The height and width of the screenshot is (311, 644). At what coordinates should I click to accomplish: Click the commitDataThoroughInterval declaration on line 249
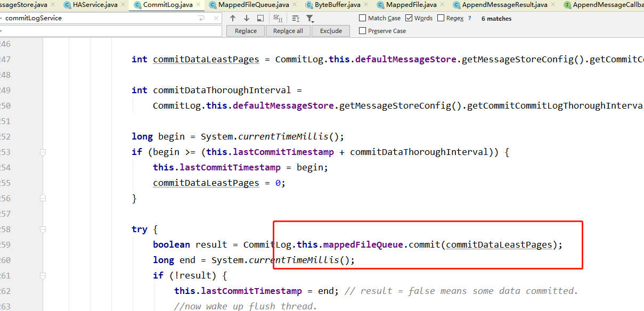coord(222,90)
